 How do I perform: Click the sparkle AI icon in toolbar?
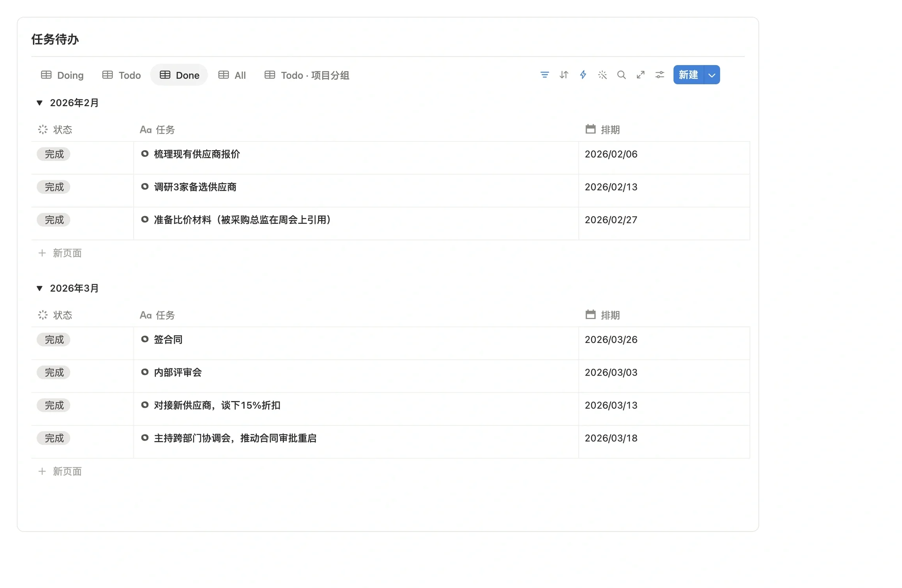pos(602,75)
